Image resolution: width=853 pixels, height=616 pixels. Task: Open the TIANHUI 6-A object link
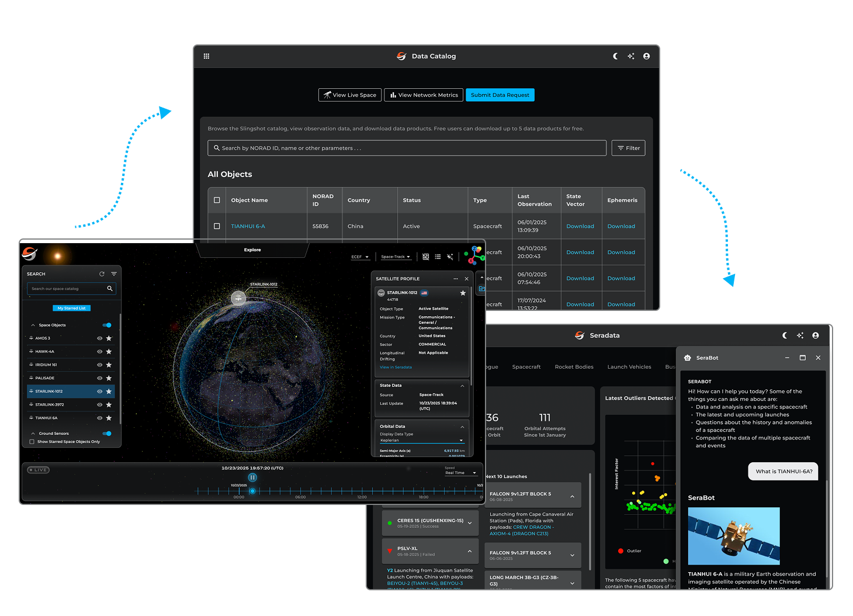(248, 226)
